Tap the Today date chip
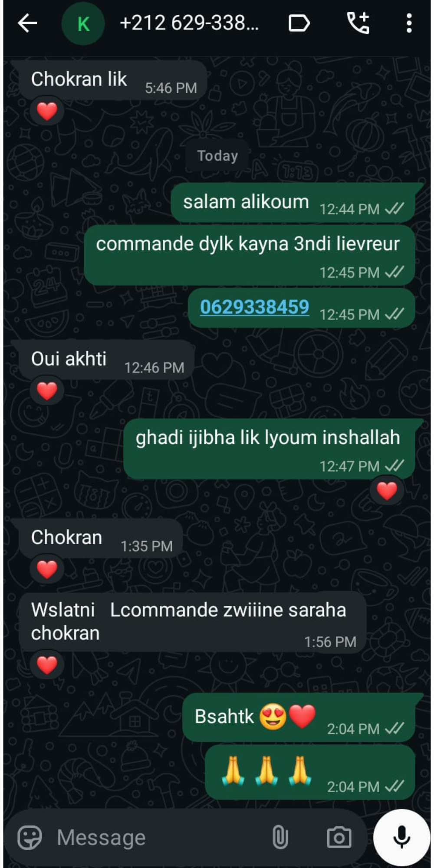434x868 pixels. [x=217, y=155]
